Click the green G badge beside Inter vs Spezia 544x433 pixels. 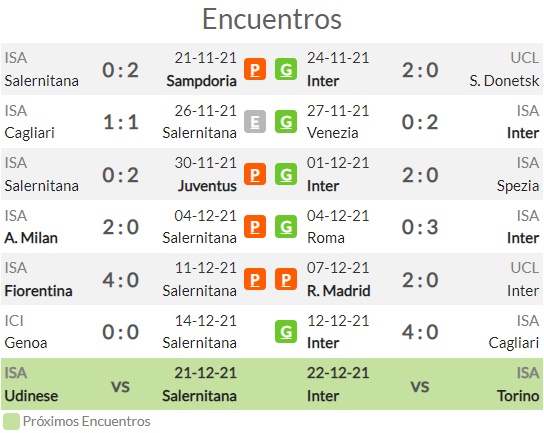286,174
